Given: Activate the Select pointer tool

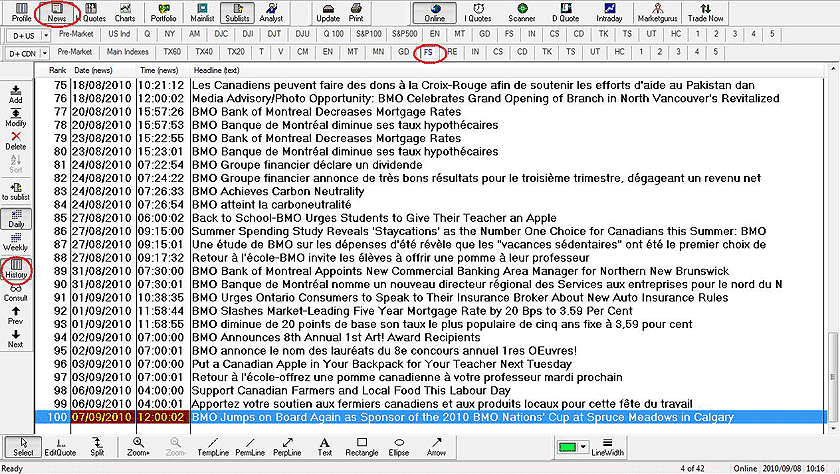Looking at the screenshot, I should click(23, 447).
